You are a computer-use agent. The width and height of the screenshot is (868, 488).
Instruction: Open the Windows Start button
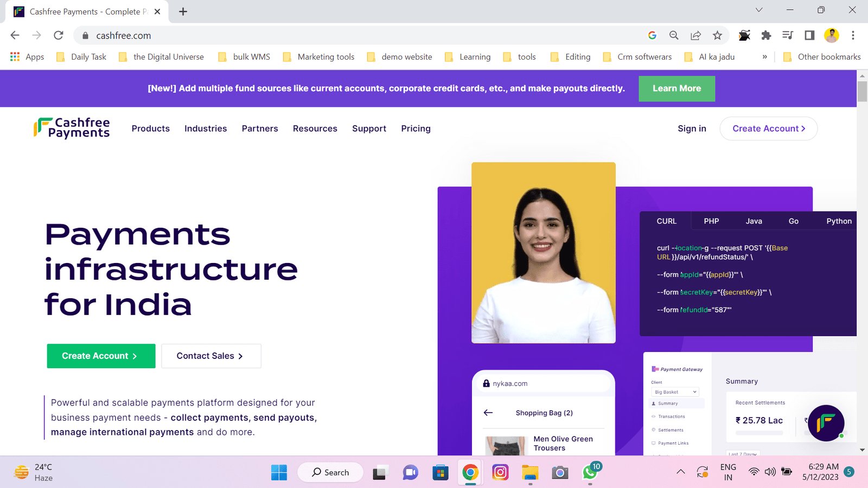(x=279, y=472)
